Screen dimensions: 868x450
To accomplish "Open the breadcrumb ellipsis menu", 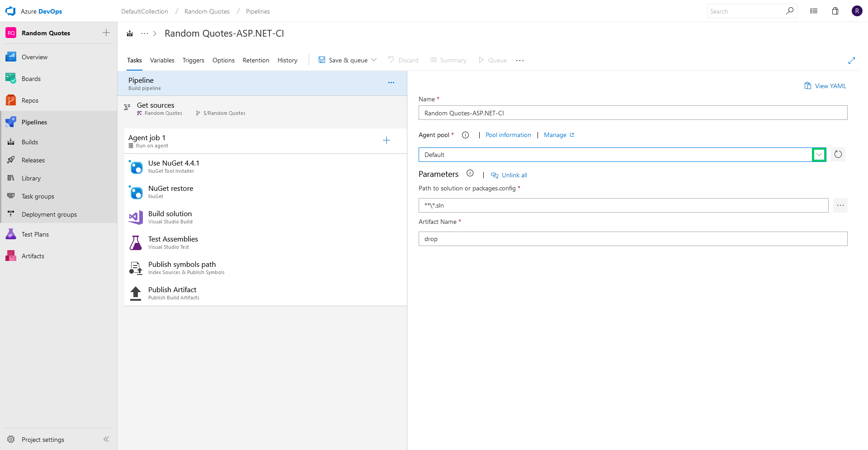I will click(x=145, y=33).
